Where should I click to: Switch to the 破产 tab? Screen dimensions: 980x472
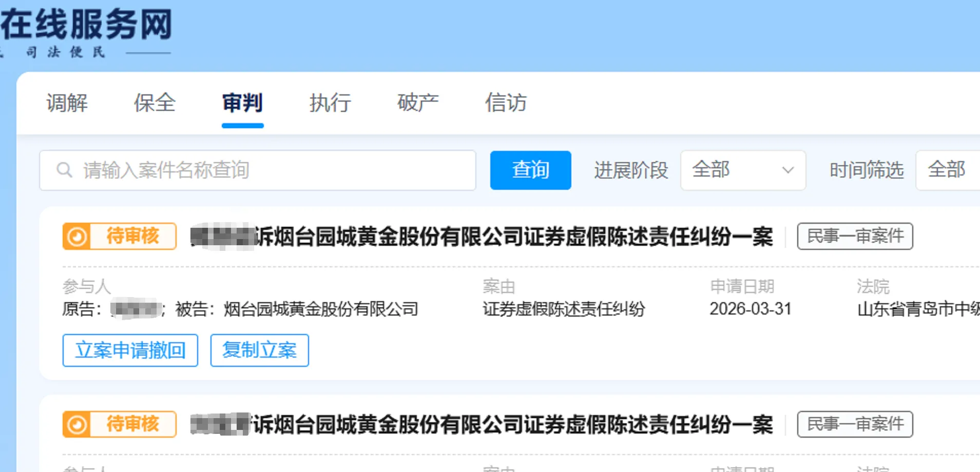tap(418, 103)
